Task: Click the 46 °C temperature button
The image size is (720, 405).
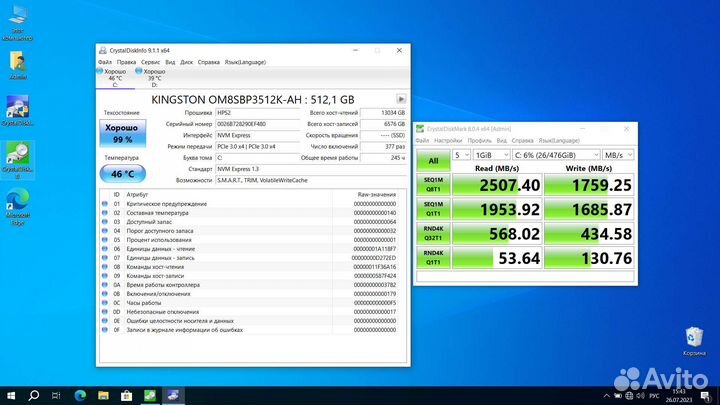Action: [123, 174]
